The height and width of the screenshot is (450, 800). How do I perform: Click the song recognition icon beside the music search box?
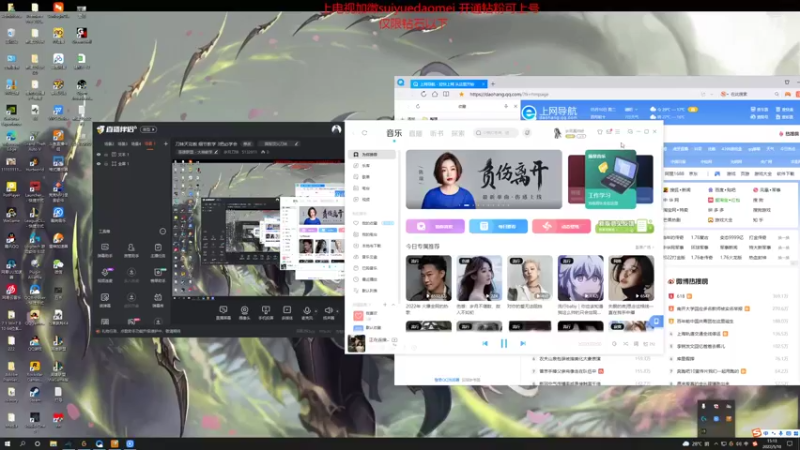pos(527,133)
